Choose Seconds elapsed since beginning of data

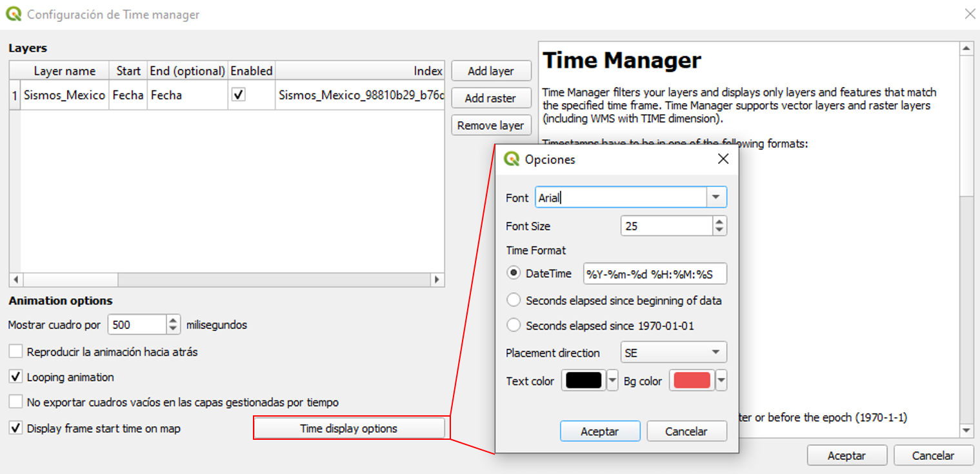[514, 301]
